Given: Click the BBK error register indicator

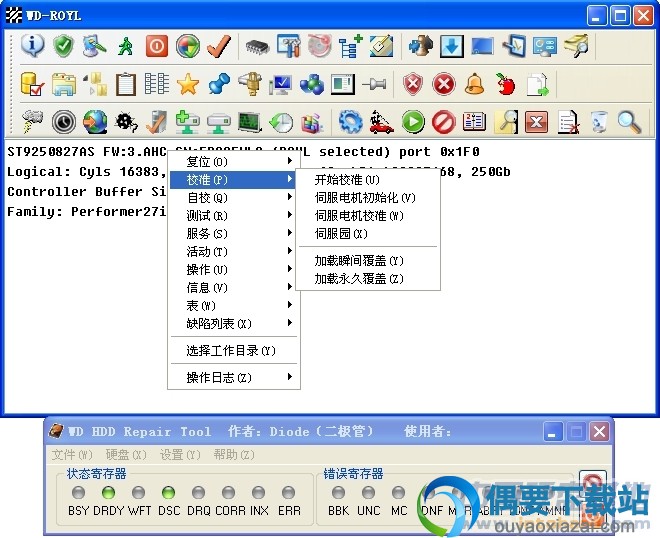Looking at the screenshot, I should [338, 492].
